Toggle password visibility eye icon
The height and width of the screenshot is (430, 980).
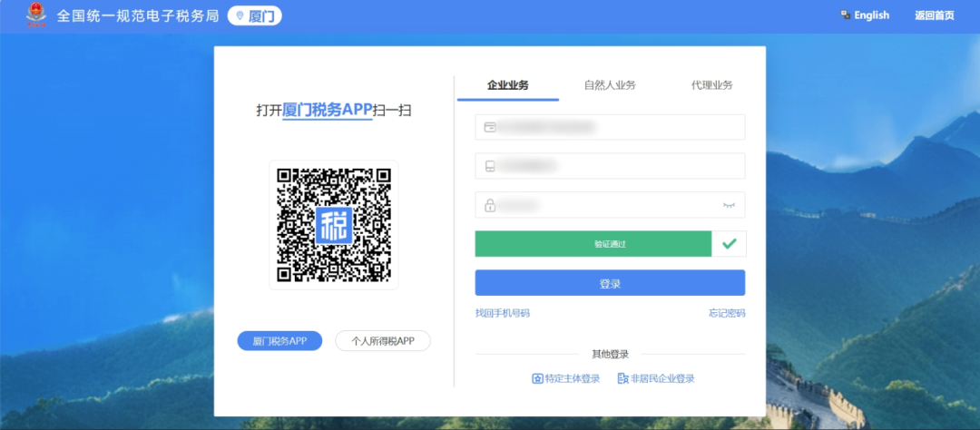click(x=729, y=205)
